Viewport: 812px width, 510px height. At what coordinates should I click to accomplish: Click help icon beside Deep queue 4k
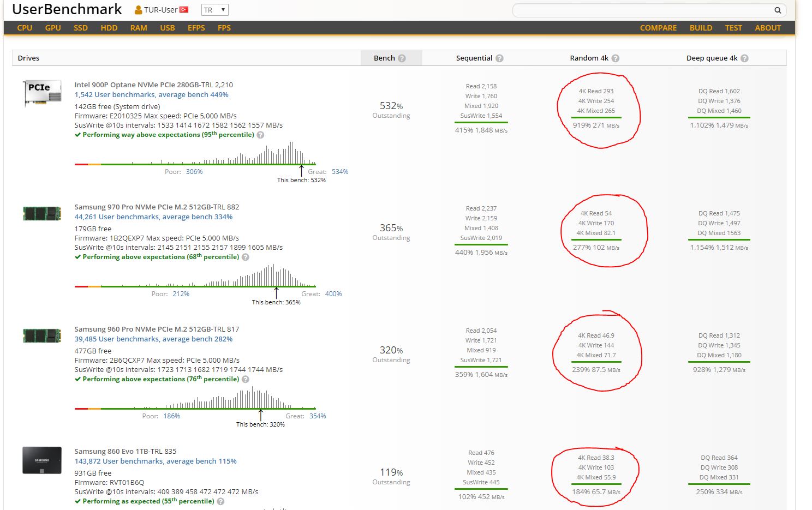coord(744,58)
